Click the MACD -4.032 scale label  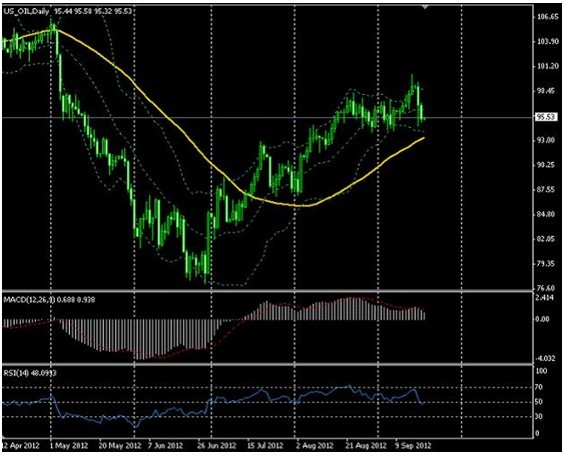coord(545,359)
